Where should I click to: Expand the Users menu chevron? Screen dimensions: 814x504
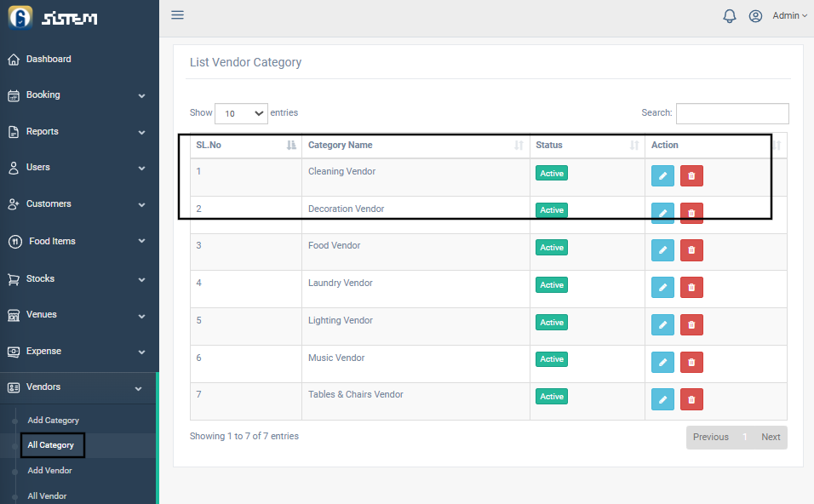click(141, 169)
